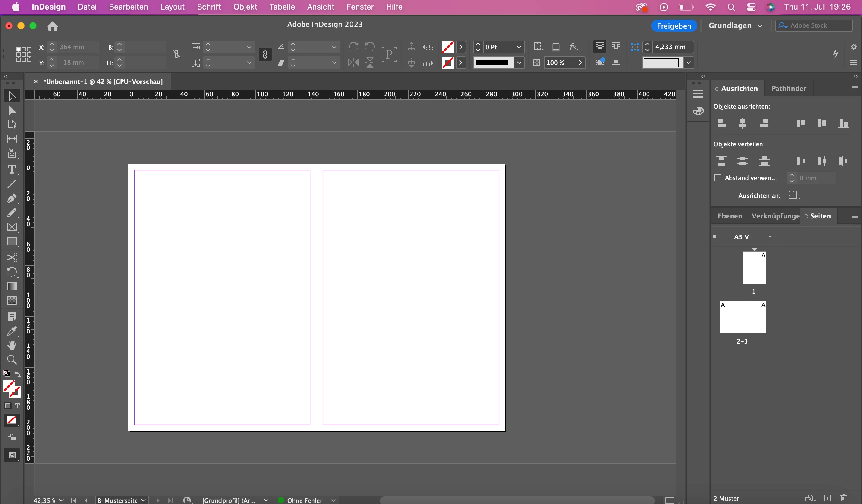Image resolution: width=862 pixels, height=504 pixels.
Task: Click the Freigeben button
Action: point(673,26)
